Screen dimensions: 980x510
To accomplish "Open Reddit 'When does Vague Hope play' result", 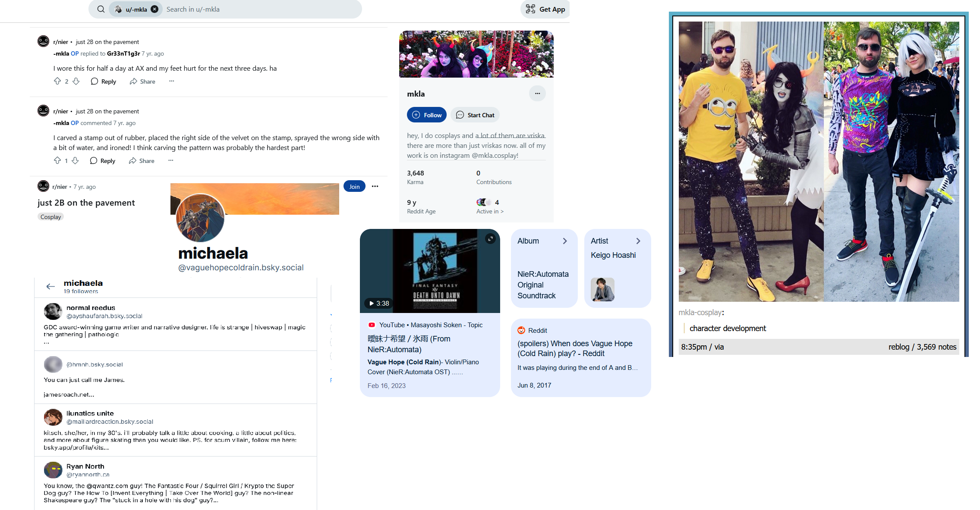I will pyautogui.click(x=575, y=348).
